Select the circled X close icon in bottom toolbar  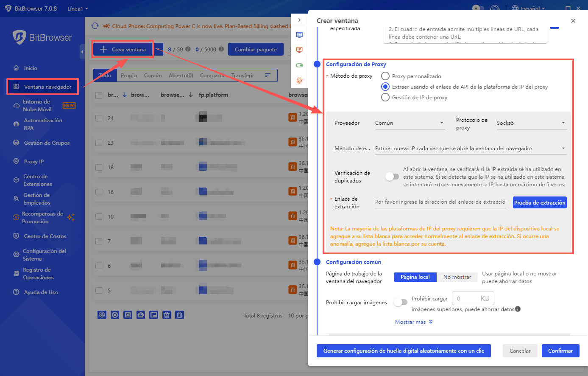point(115,315)
